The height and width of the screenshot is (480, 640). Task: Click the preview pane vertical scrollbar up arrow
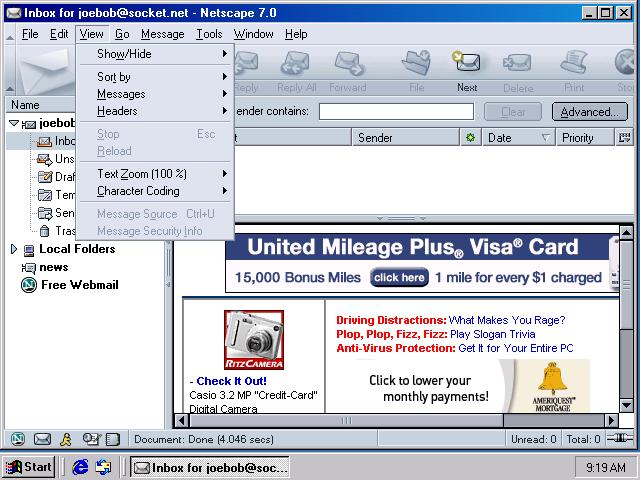pyautogui.click(x=626, y=232)
